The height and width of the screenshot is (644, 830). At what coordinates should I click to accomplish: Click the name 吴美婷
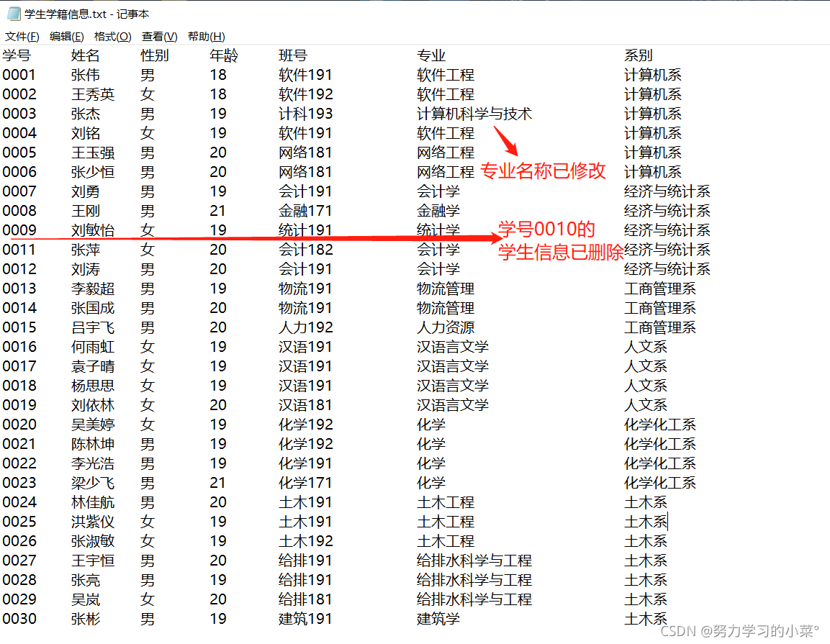[93, 425]
